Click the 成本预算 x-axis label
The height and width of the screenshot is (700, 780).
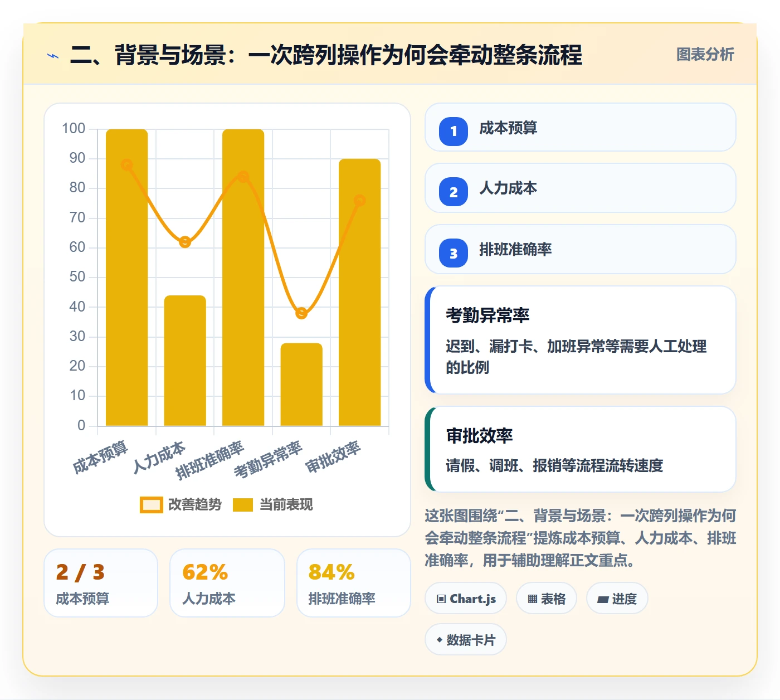point(101,457)
